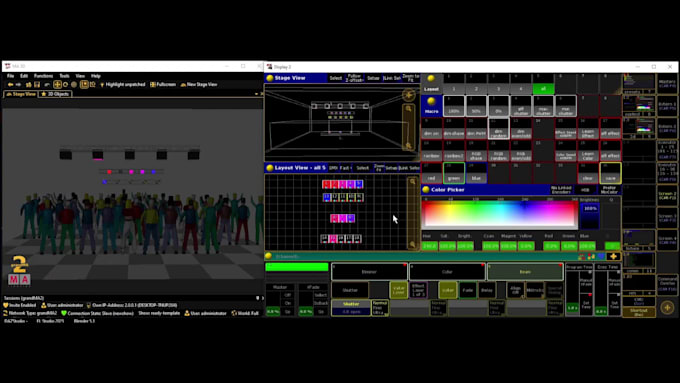680x383 pixels.
Task: Select the rotate tool in MA 3D toolbar
Action: pyautogui.click(x=65, y=85)
